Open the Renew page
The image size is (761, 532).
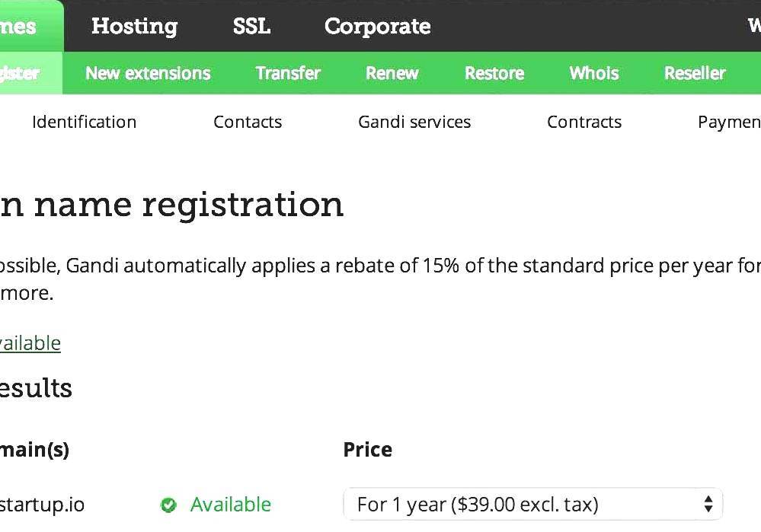[x=392, y=73]
